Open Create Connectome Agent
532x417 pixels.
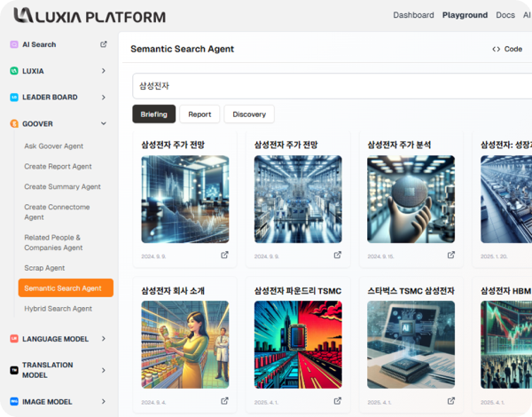pyautogui.click(x=57, y=212)
